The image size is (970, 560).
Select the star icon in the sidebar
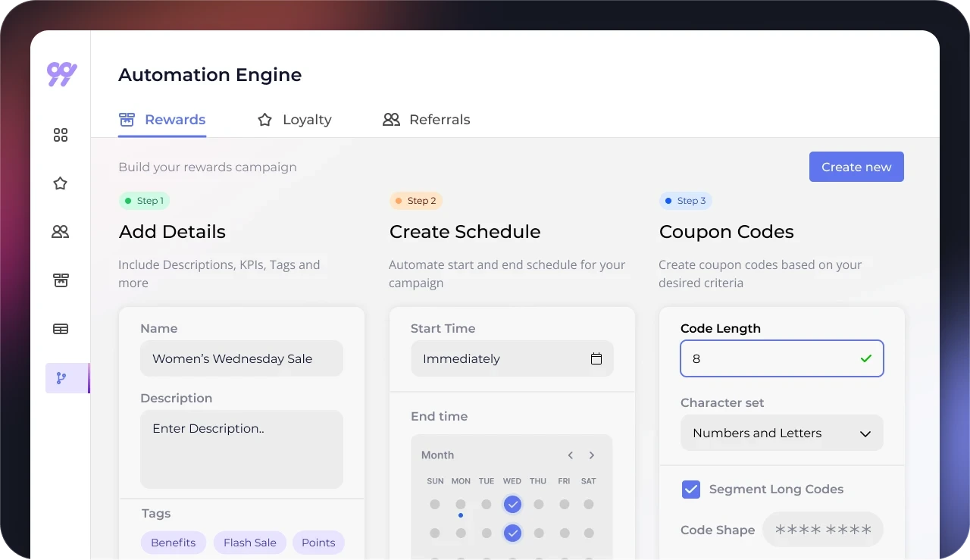coord(61,183)
